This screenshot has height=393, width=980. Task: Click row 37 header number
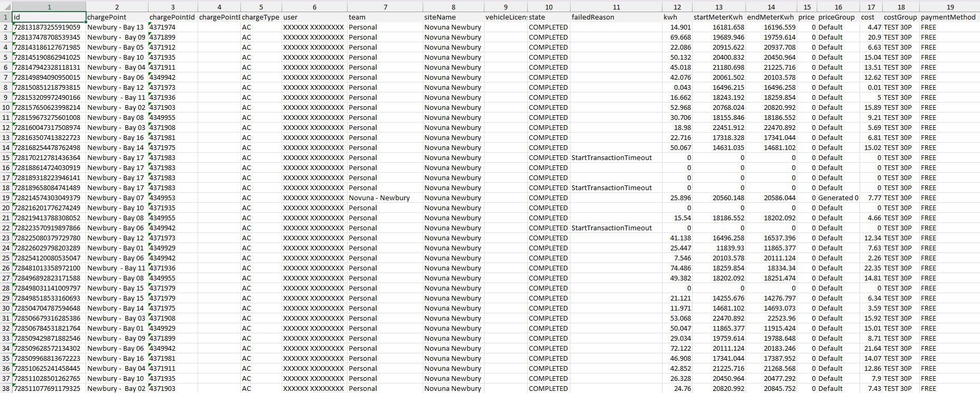click(6, 379)
